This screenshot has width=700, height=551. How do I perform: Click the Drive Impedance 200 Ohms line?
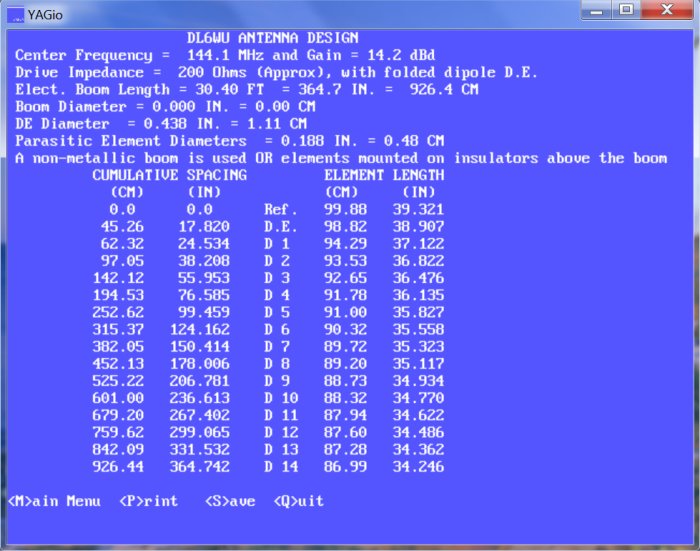click(277, 72)
